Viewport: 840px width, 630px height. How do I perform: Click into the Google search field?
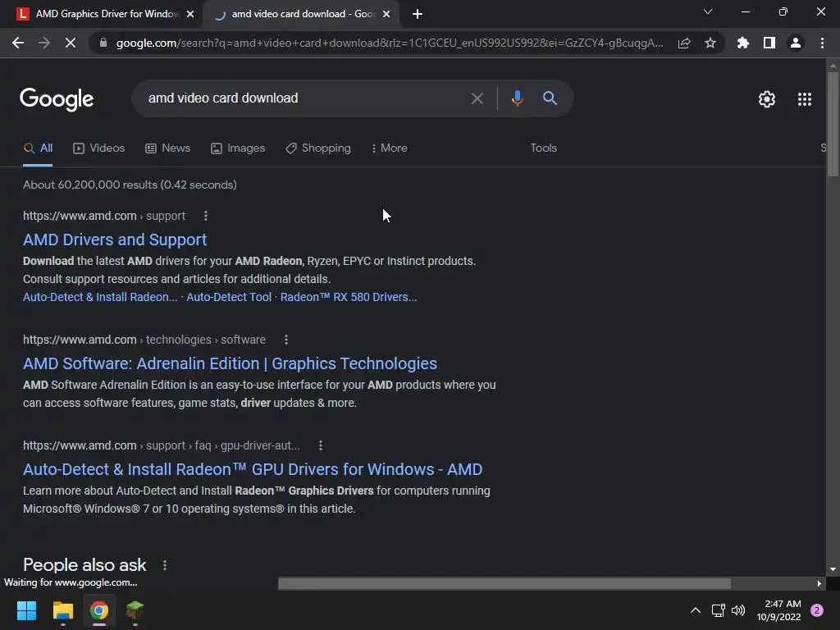[x=303, y=98]
